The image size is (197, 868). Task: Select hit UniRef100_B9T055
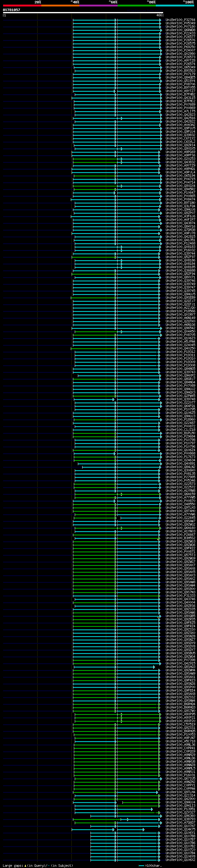point(180,88)
